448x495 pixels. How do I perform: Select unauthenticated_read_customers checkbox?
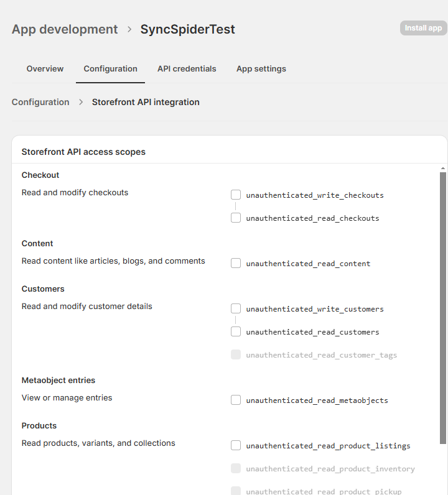(x=236, y=331)
